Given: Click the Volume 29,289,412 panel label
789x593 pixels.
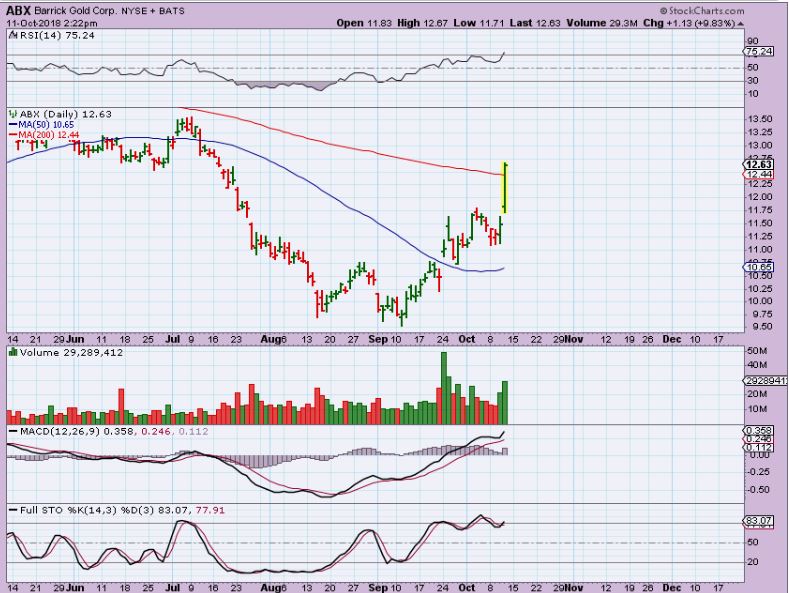Looking at the screenshot, I should (71, 352).
